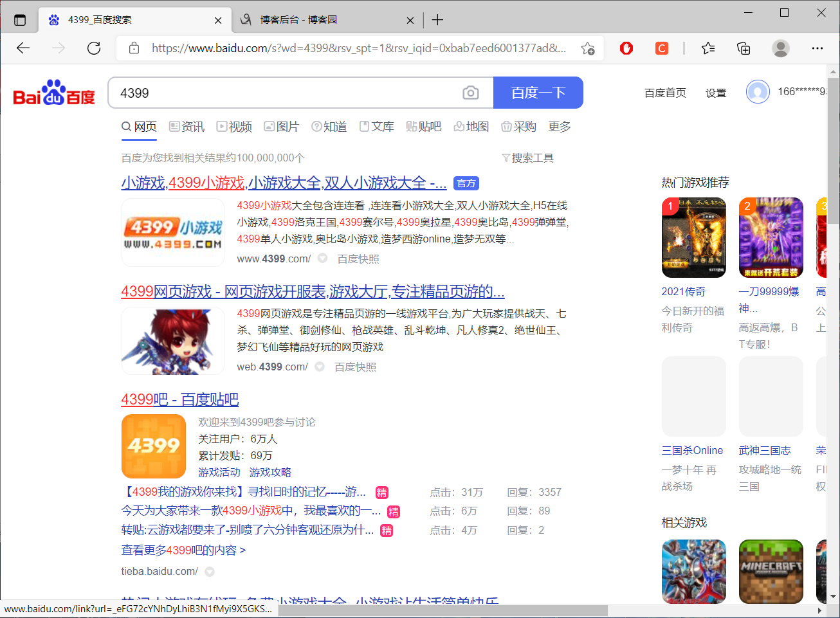Expand arrow next to tieba.baidu.com/

pyautogui.click(x=210, y=571)
